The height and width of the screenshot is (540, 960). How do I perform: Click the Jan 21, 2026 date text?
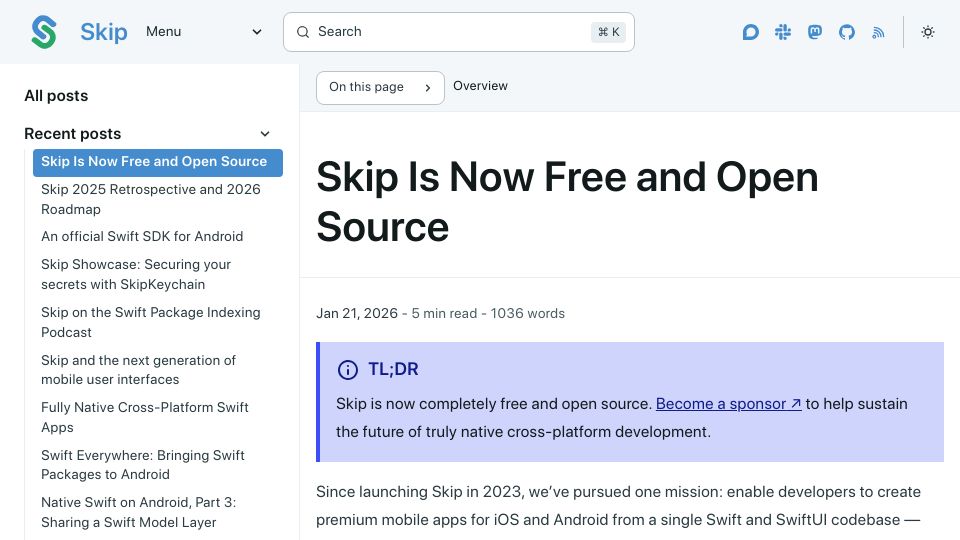[x=357, y=313]
